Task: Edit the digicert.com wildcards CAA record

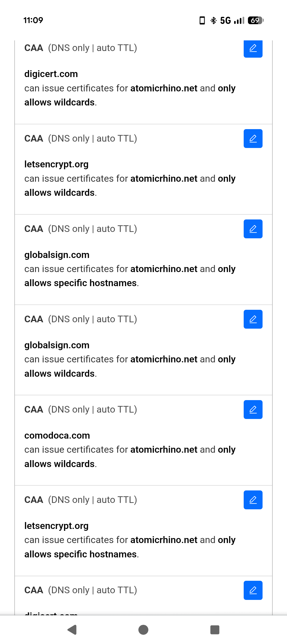Action: coord(253,49)
